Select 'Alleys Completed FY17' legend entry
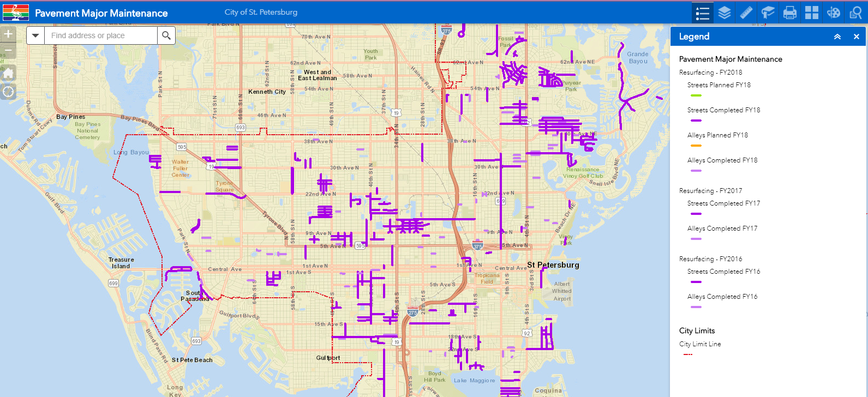Screen dimensions: 868x397 [722, 228]
